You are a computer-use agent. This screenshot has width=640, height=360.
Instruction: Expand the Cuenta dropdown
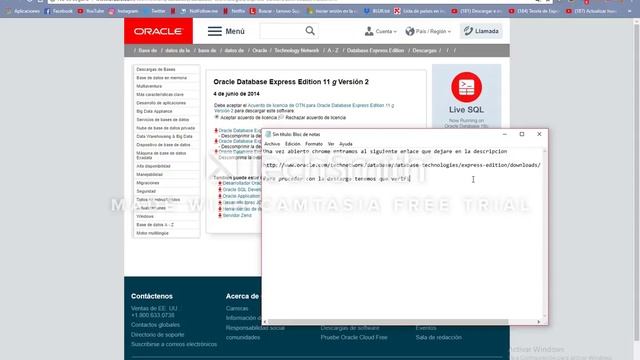click(x=381, y=31)
